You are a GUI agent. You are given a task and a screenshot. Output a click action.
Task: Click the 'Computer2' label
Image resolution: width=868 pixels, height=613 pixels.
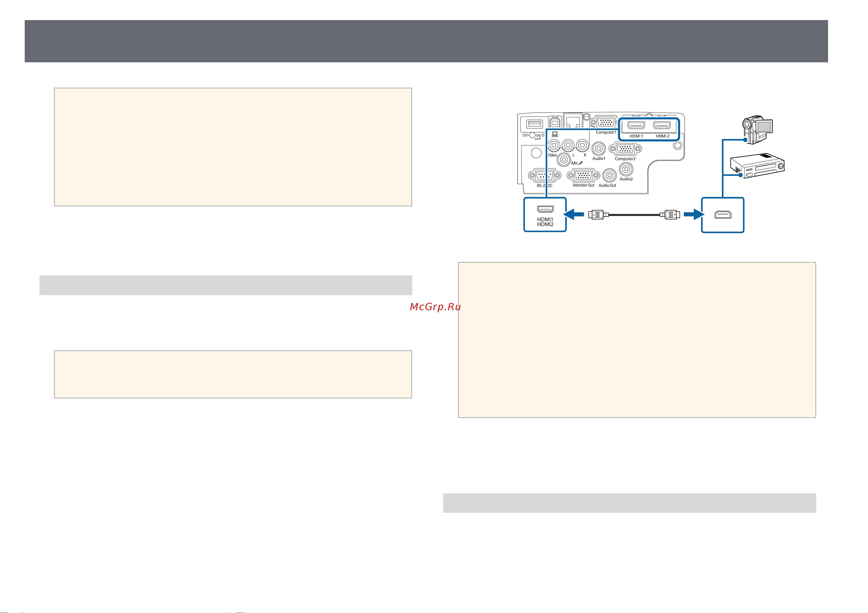(625, 159)
